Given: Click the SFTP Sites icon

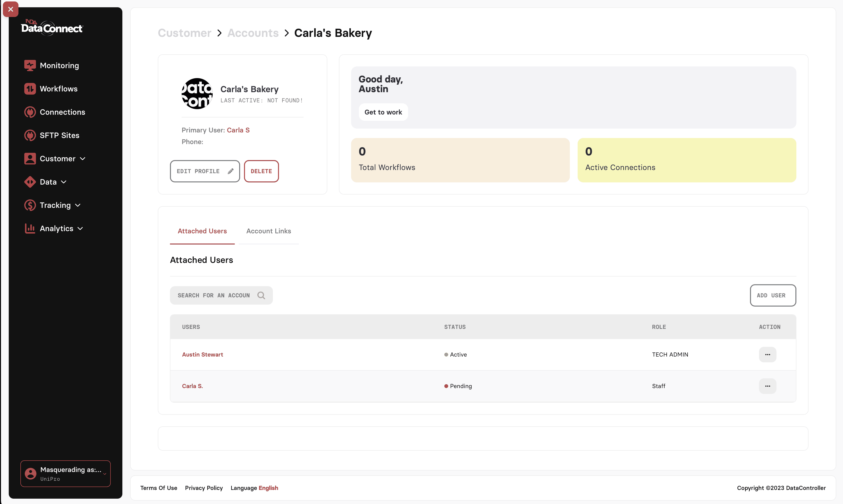Looking at the screenshot, I should click(x=30, y=135).
